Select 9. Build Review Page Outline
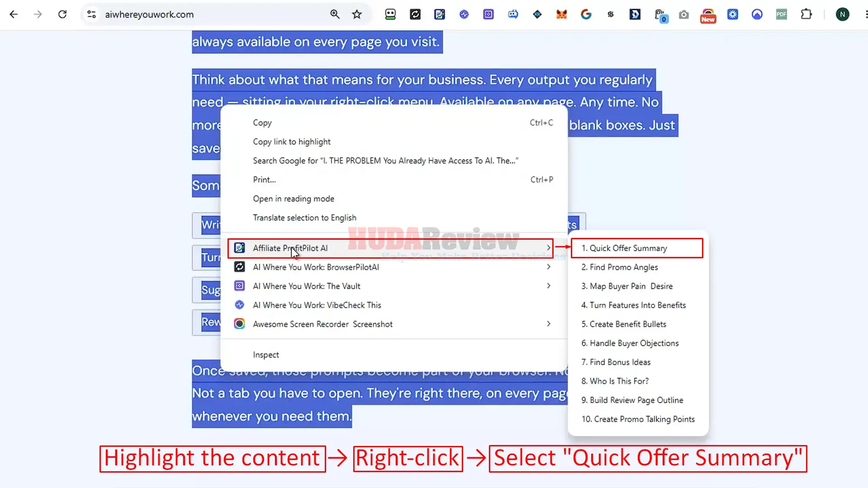Viewport: 868px width, 488px height. [x=638, y=400]
